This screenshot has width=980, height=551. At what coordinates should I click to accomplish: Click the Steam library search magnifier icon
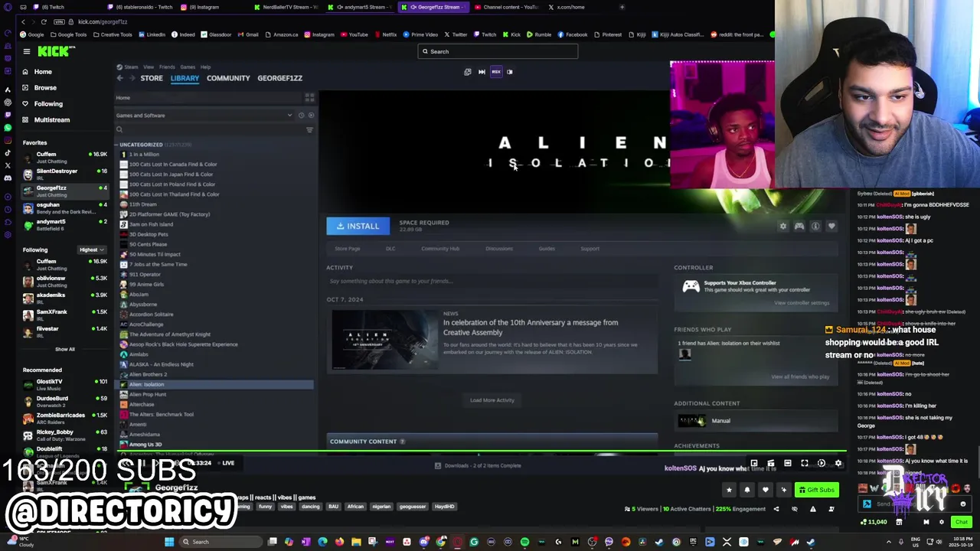(119, 129)
